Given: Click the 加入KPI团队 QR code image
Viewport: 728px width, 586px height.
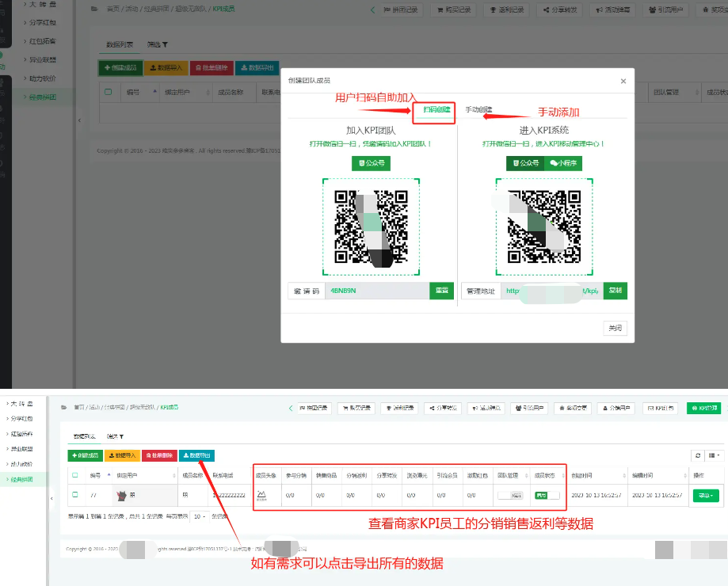Looking at the screenshot, I should click(x=371, y=227).
